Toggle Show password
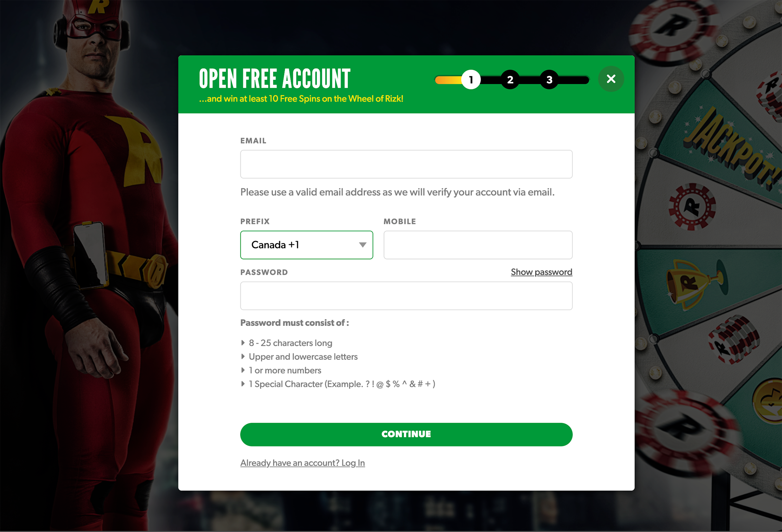The height and width of the screenshot is (532, 782). [542, 272]
